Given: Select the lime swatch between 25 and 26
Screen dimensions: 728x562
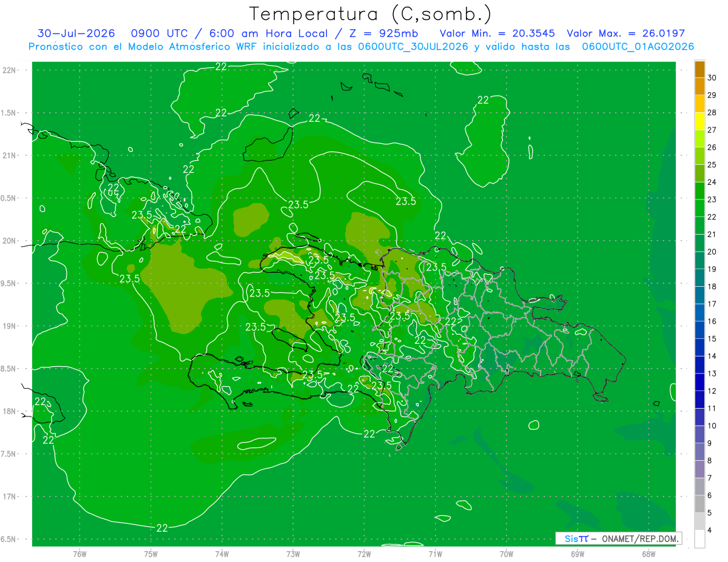Looking at the screenshot, I should (699, 156).
